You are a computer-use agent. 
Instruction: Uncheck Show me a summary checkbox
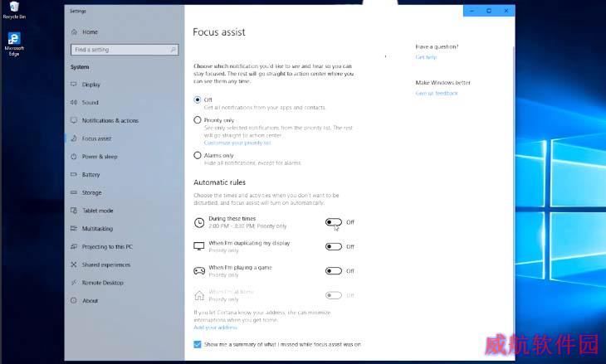click(x=198, y=344)
